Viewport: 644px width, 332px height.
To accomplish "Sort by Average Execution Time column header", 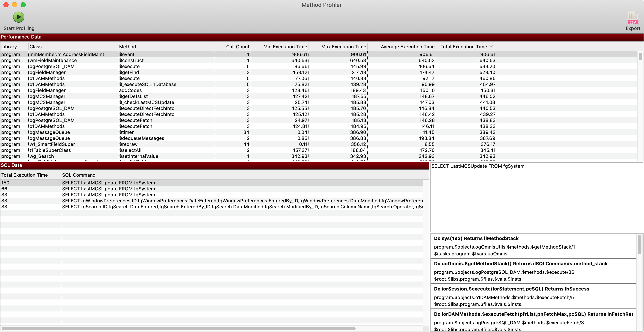I will (x=407, y=47).
